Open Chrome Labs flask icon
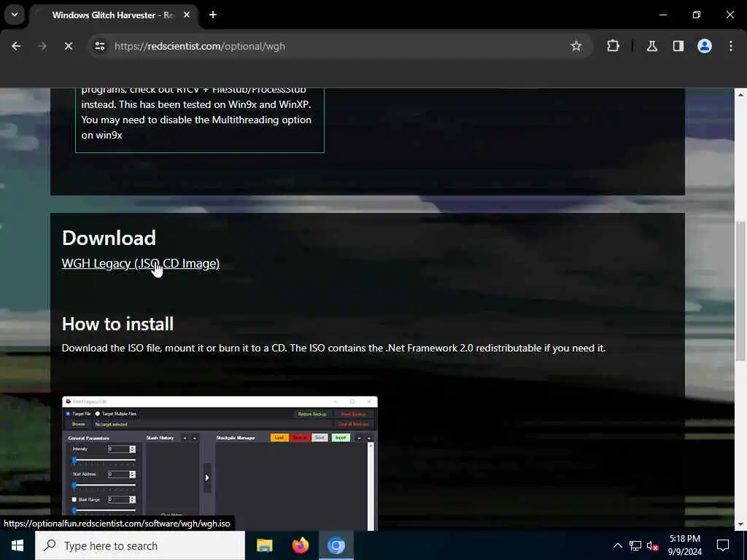This screenshot has width=747, height=560. click(652, 46)
